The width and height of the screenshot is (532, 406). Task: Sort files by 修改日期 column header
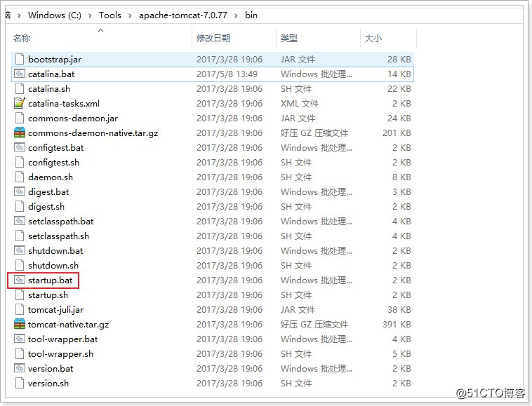click(x=213, y=39)
